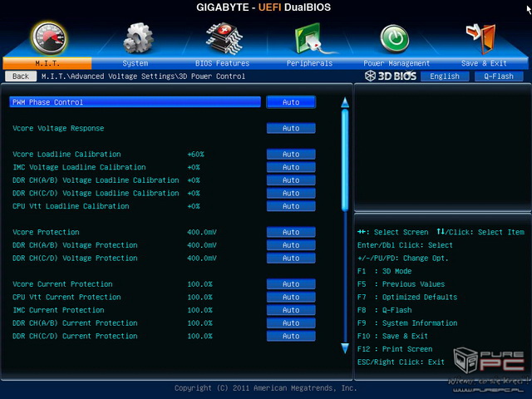Viewport: 532px width, 399px height.
Task: Select the CPU Vtt Loadline Calibration label
Action: pyautogui.click(x=71, y=206)
